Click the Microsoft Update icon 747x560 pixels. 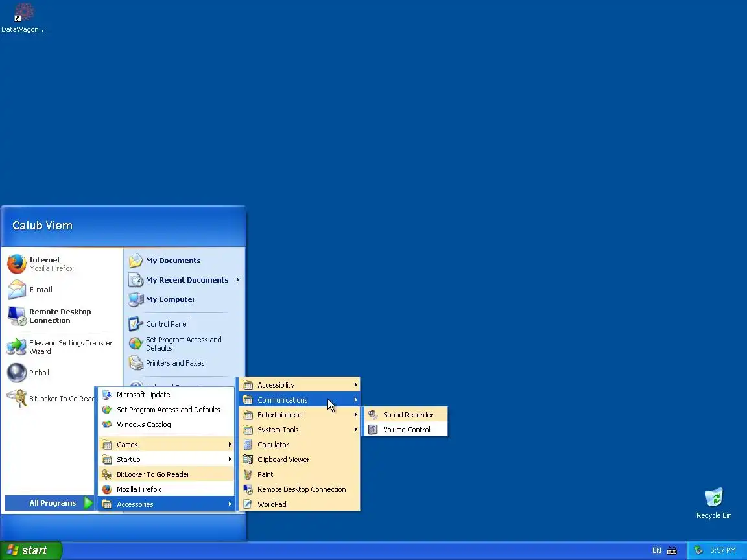(107, 395)
